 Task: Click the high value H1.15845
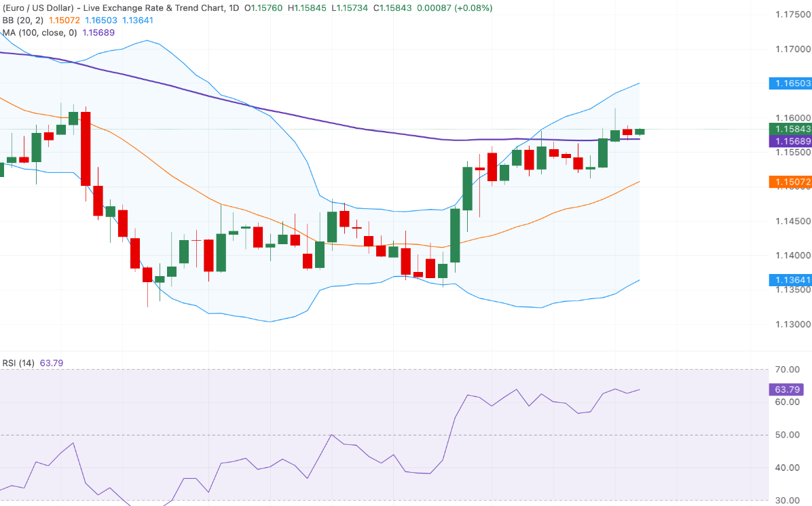click(307, 8)
